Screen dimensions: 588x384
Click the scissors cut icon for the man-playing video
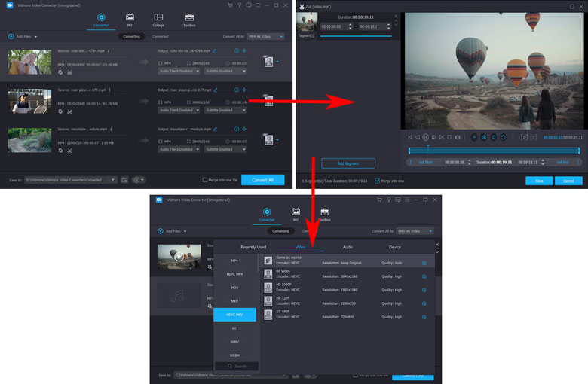tap(70, 111)
